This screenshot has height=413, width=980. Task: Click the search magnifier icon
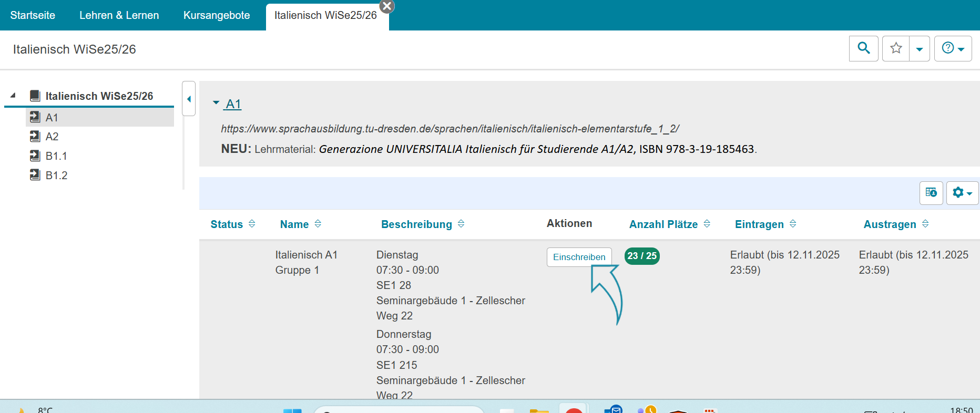tap(863, 48)
